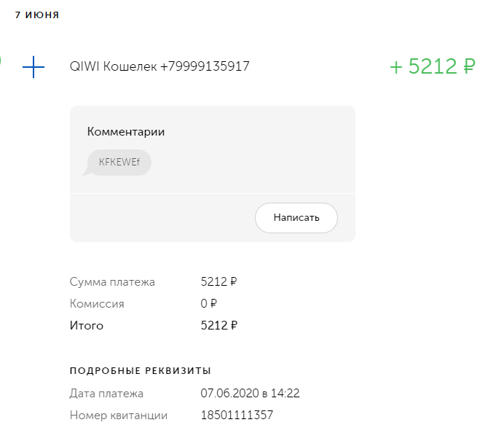The image size is (504, 425).
Task: Select the KFKEWEf comment bubble
Action: point(119,163)
